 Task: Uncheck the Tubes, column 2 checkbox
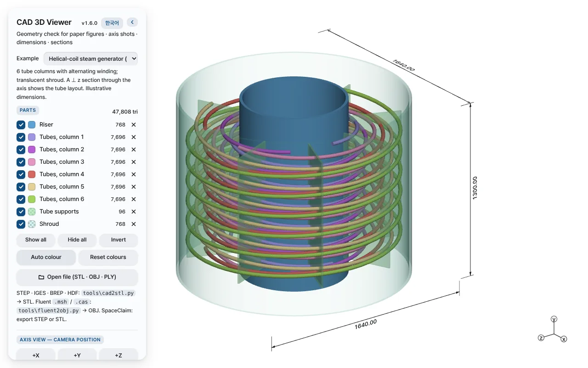21,149
